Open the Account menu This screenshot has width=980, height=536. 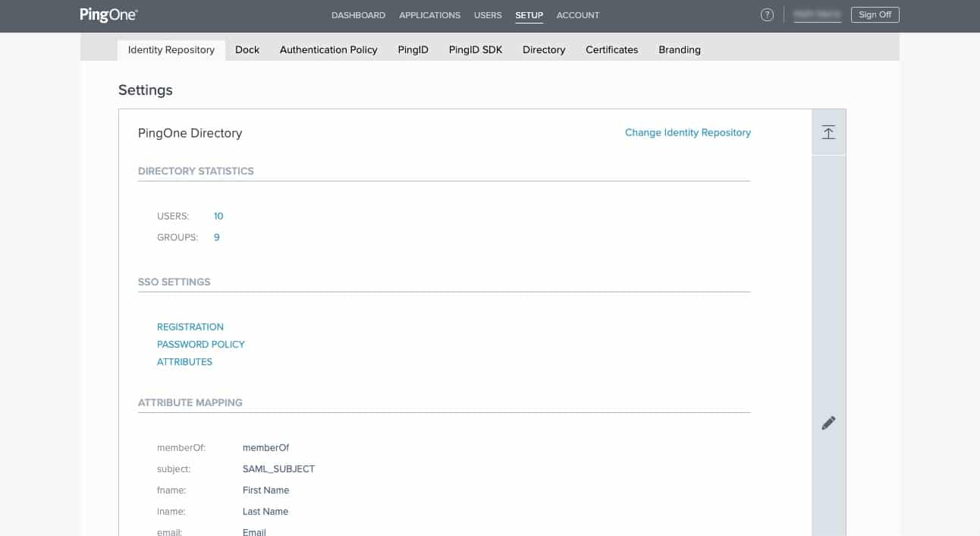click(578, 15)
